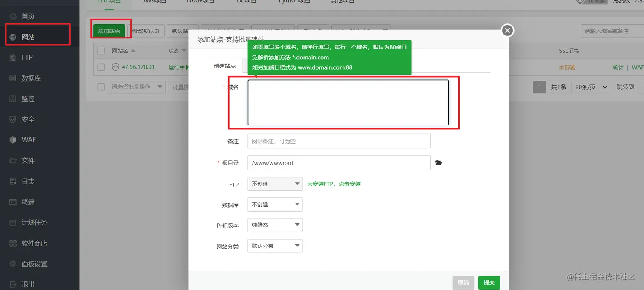Image resolution: width=644 pixels, height=290 pixels.
Task: Open the 首页 home icon in sidebar
Action: [13, 16]
